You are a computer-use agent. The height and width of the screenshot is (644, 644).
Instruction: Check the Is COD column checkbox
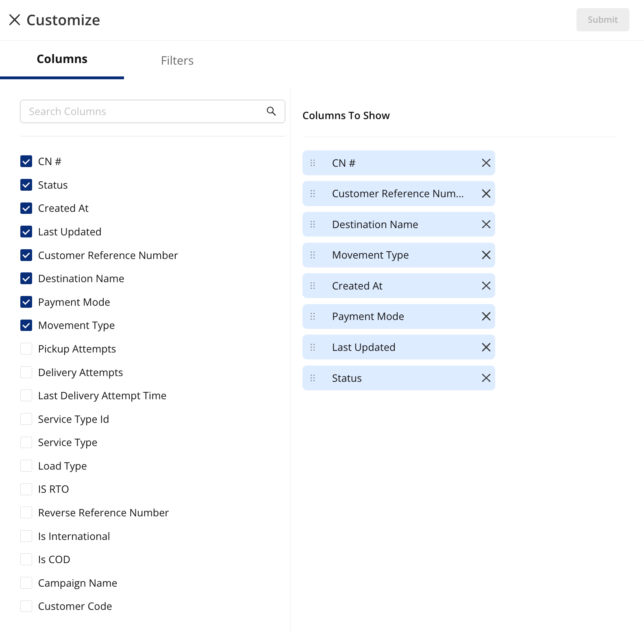(26, 559)
